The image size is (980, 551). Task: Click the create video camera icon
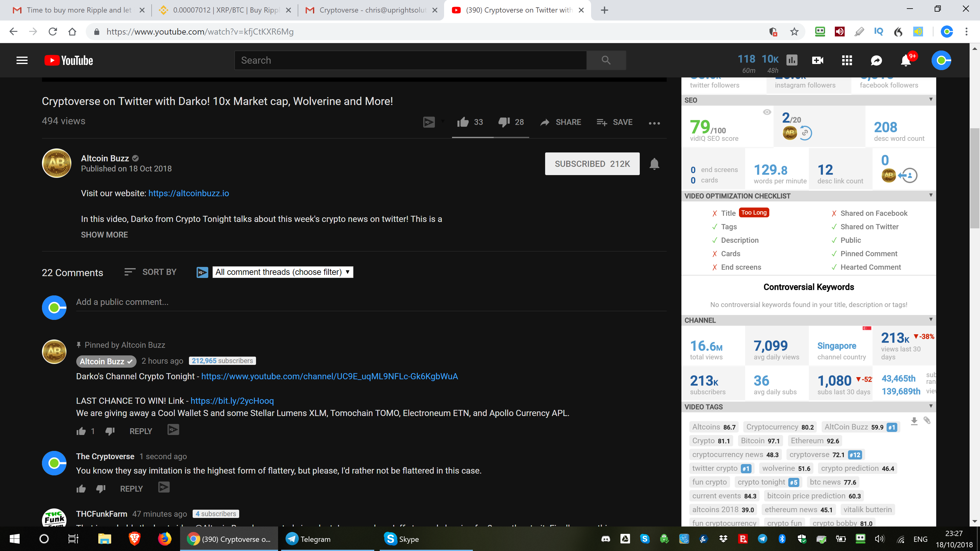(818, 60)
